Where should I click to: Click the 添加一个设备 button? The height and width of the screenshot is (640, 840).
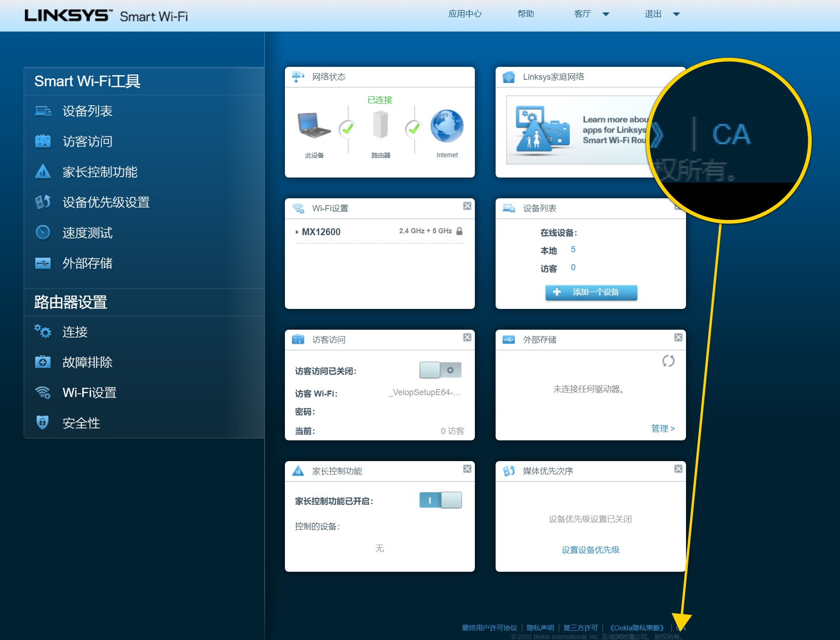[x=591, y=292]
